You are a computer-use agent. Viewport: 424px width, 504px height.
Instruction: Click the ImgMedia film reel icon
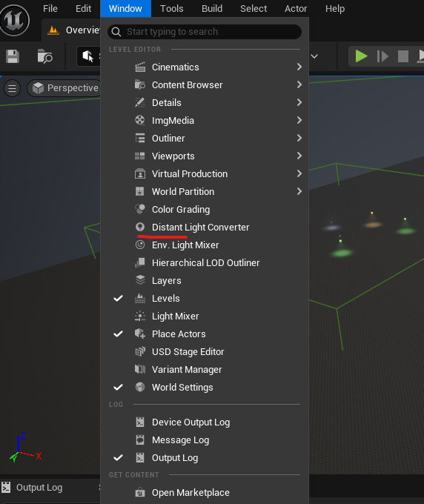(140, 121)
